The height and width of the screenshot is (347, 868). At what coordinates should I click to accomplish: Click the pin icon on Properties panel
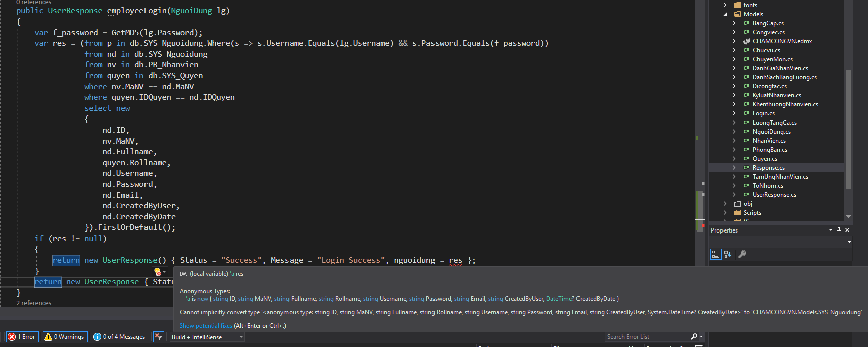(x=839, y=230)
